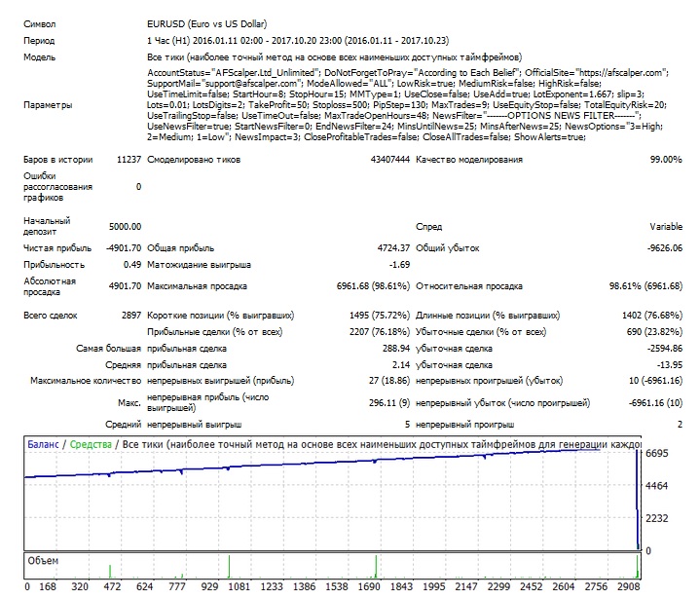700x598 pixels.
Task: Click the 'Средства' chart legend label
Action: [91, 444]
